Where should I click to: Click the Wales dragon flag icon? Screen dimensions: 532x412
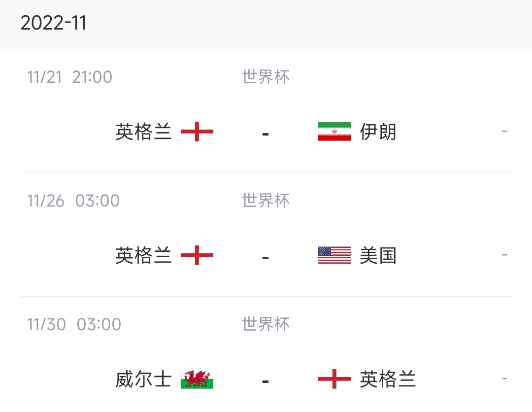[x=197, y=379]
